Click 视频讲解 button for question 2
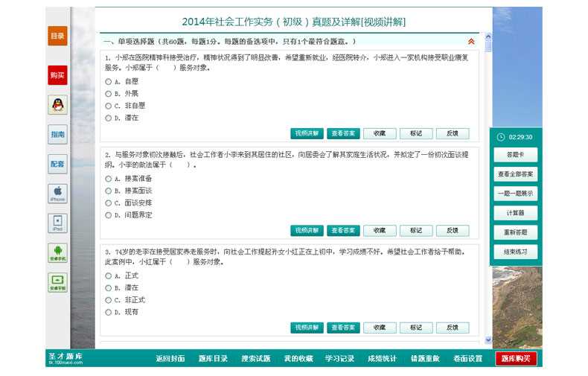The height and width of the screenshot is (376, 588). click(x=307, y=231)
